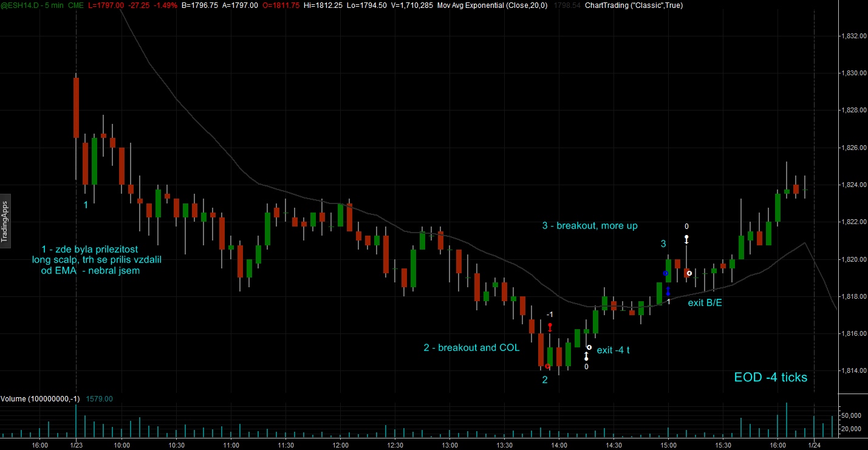Click the "10:00" time axis label
Image resolution: width=868 pixels, height=450 pixels.
[122, 445]
